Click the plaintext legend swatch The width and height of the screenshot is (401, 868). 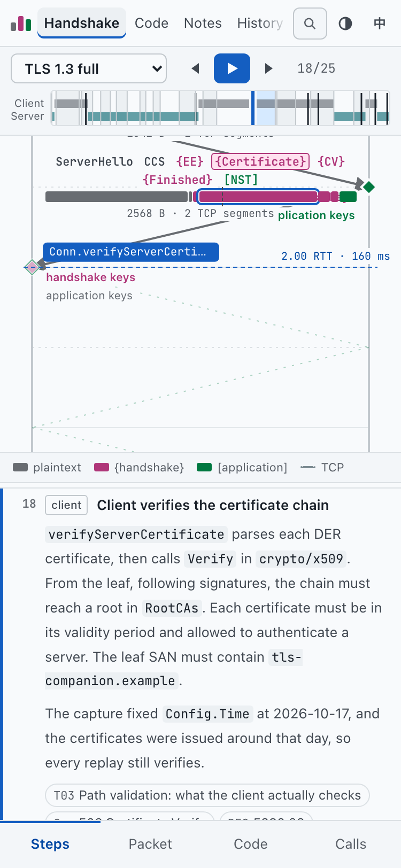point(20,467)
